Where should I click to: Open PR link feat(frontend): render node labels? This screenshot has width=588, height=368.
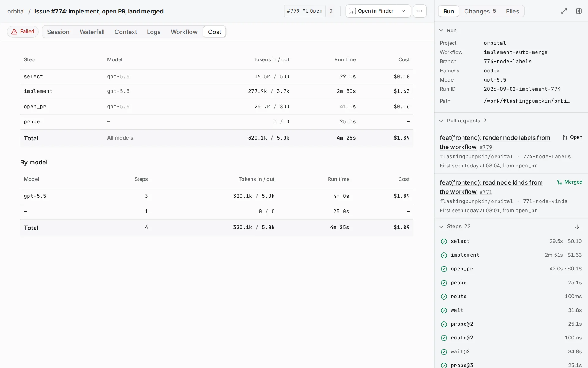tap(495, 142)
